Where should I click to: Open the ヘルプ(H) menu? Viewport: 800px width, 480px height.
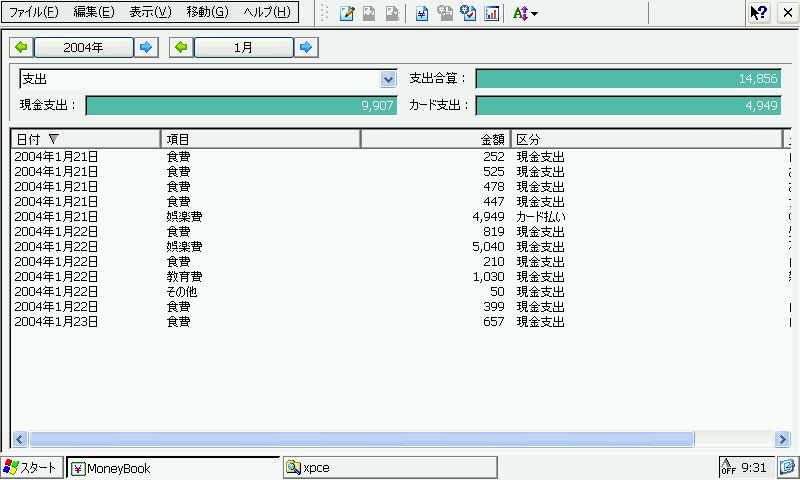(x=267, y=12)
